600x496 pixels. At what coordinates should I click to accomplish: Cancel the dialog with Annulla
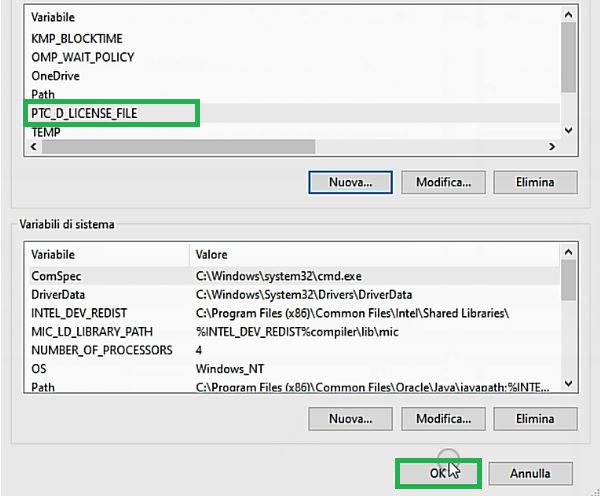pos(530,473)
